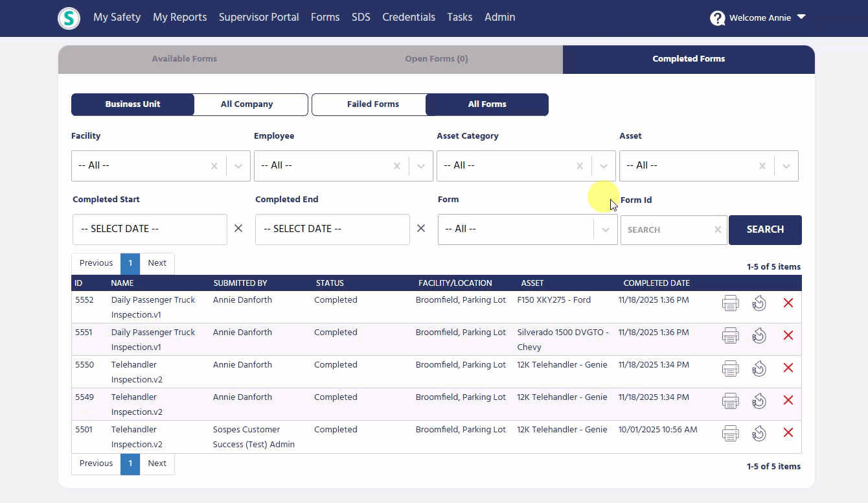Select the All Forms toggle
The height and width of the screenshot is (503, 868).
tap(486, 104)
